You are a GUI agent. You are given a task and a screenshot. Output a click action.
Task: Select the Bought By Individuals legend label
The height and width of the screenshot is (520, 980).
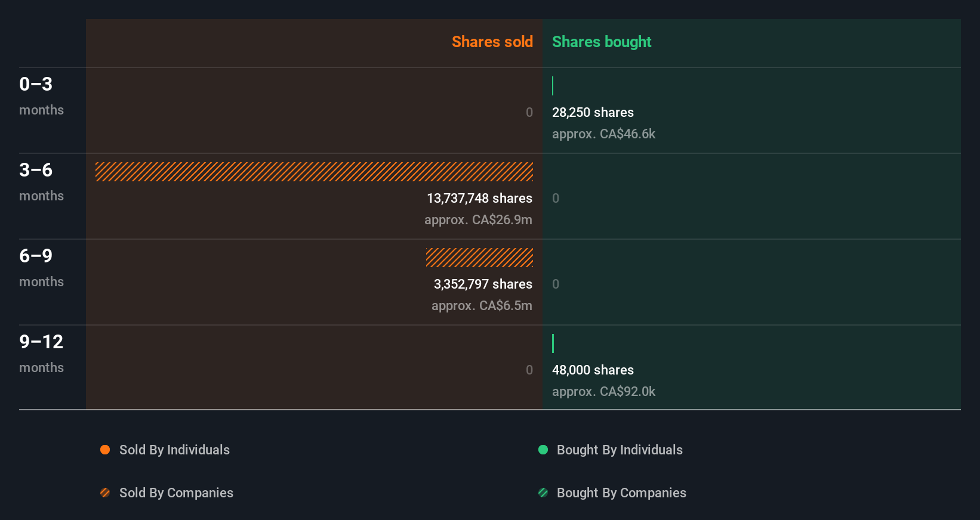(x=620, y=450)
